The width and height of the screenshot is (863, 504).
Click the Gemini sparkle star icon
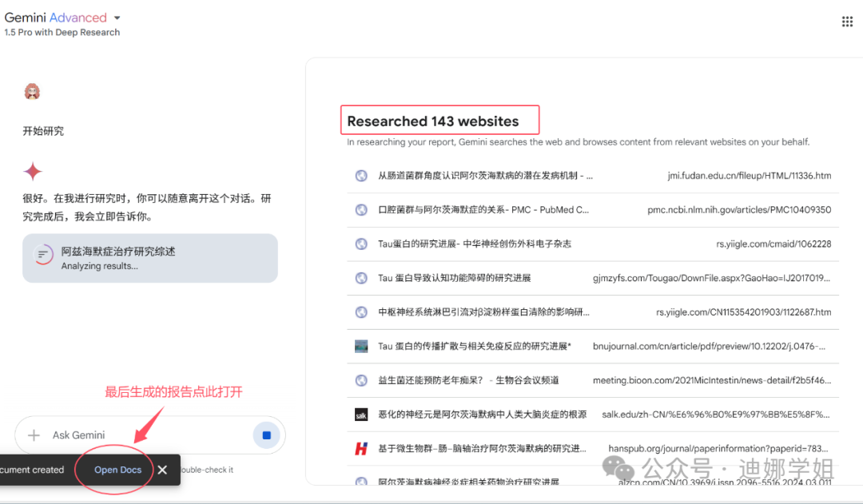33,171
